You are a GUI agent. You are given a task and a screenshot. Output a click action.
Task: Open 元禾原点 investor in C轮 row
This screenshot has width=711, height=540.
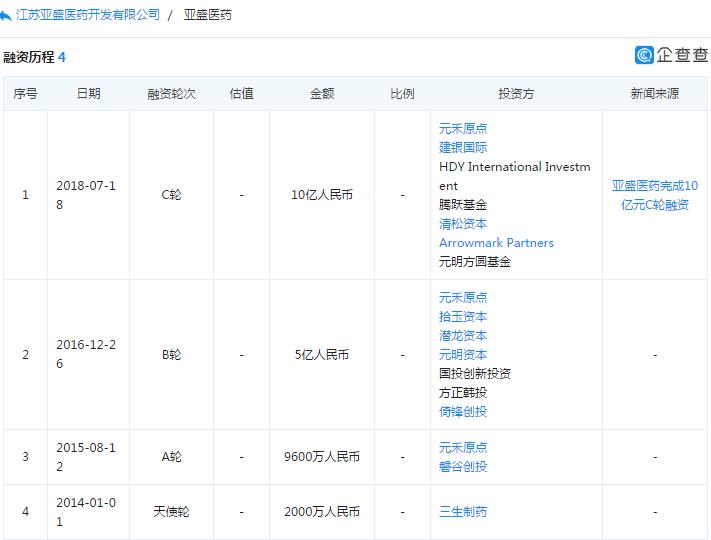tap(463, 128)
